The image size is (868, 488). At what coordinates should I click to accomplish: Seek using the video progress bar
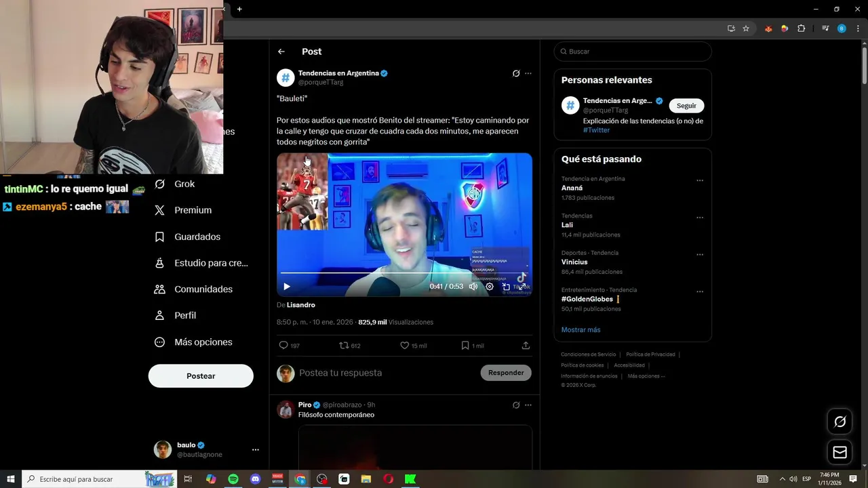404,273
